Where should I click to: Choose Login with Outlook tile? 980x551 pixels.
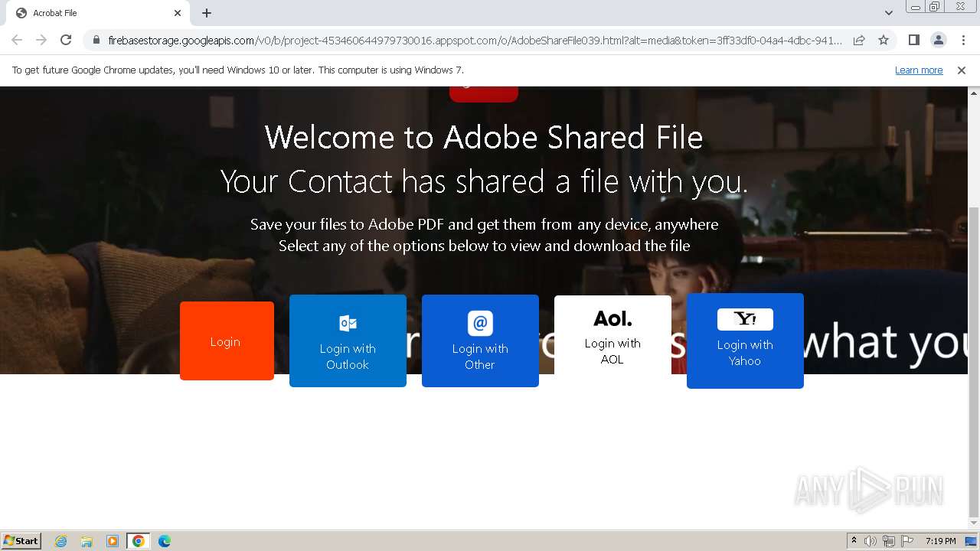(348, 341)
